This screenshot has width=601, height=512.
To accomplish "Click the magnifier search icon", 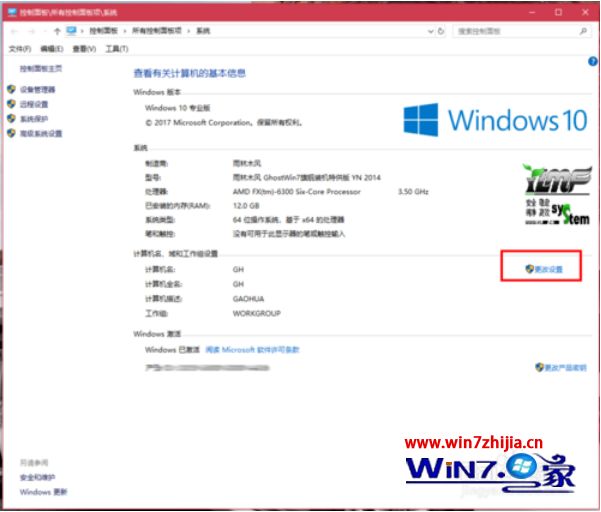I will point(583,31).
